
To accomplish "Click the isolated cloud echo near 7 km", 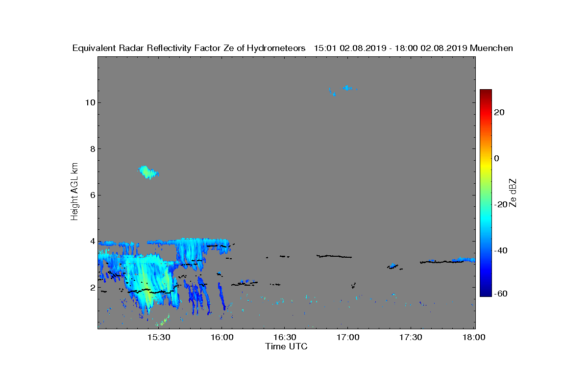I will [x=148, y=172].
